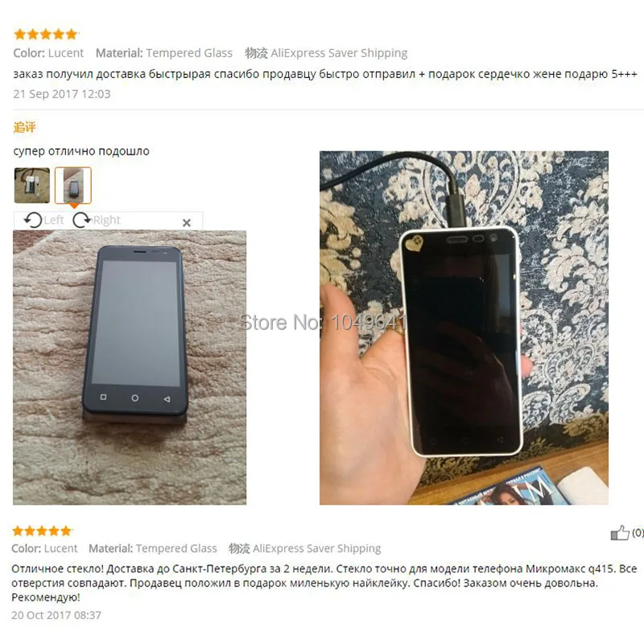Image resolution: width=644 pixels, height=644 pixels.
Task: Click the rotate Right icon
Action: [82, 220]
